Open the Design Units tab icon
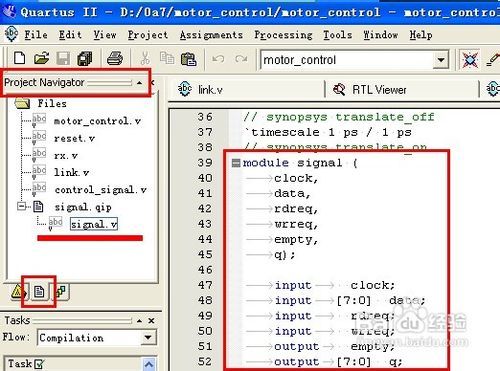Viewport: 500px width, 371px height. click(x=61, y=291)
